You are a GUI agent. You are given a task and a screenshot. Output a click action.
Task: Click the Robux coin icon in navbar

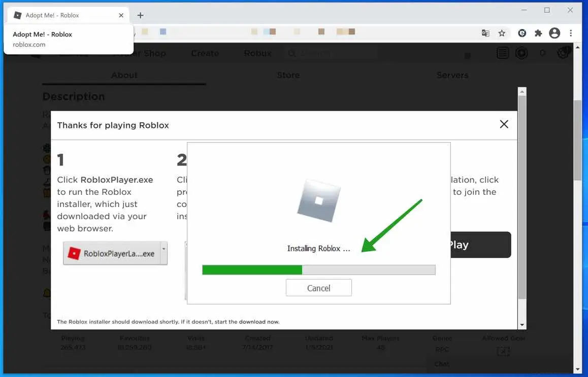521,53
